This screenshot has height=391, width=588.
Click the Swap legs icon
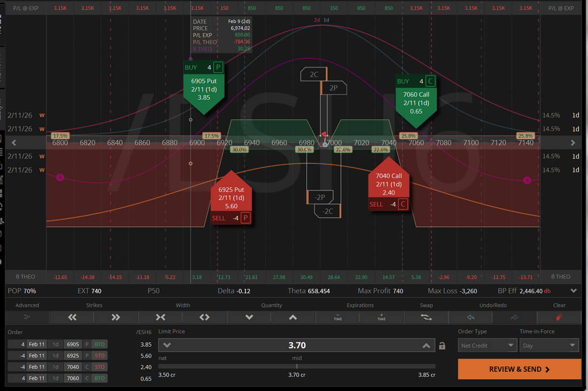click(x=425, y=317)
